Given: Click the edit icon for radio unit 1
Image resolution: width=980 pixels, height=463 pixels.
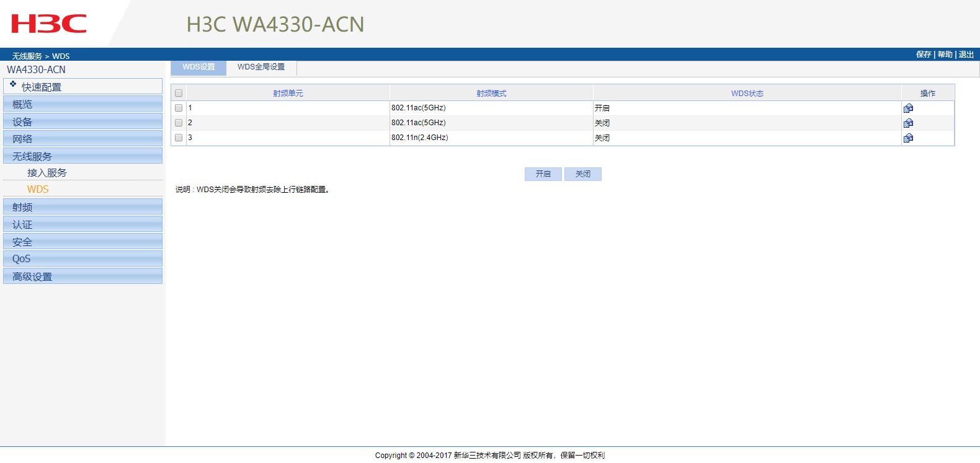Looking at the screenshot, I should (x=908, y=108).
